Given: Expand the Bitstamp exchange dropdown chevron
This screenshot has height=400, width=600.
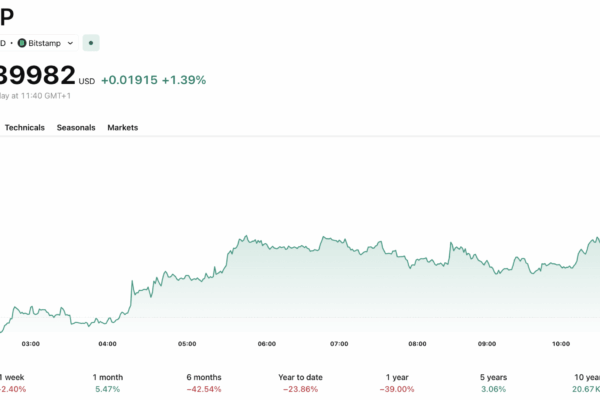Looking at the screenshot, I should (x=70, y=43).
